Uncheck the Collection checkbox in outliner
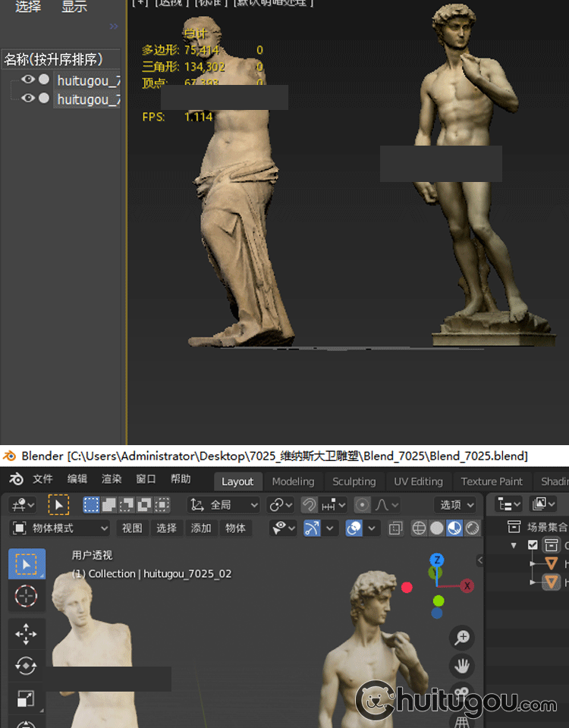 (x=533, y=544)
